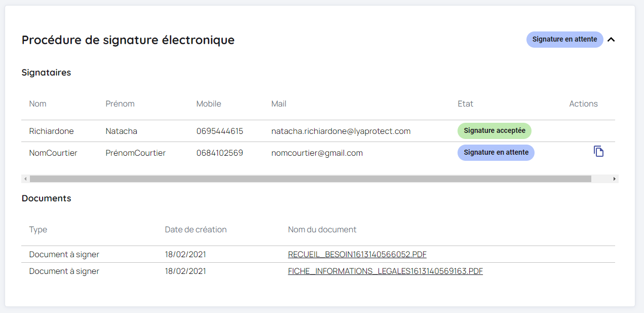Click the 'Mail' column header
This screenshot has width=644, height=313.
(x=279, y=104)
